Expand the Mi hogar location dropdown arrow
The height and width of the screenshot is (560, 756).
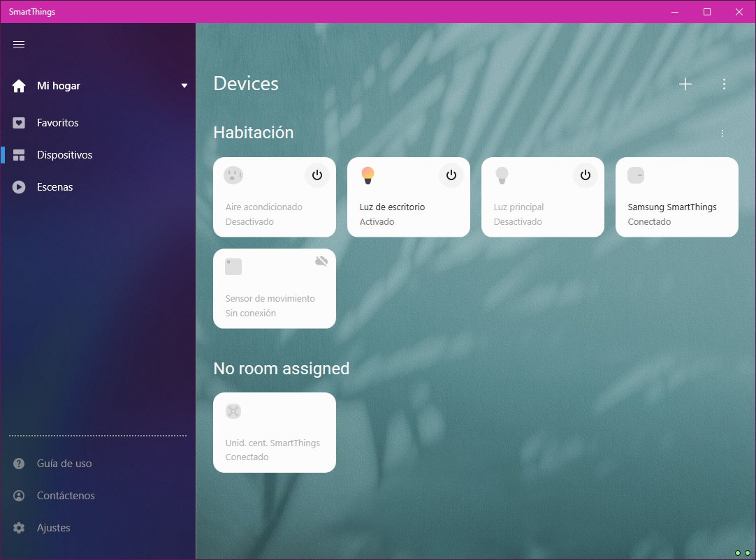click(184, 86)
